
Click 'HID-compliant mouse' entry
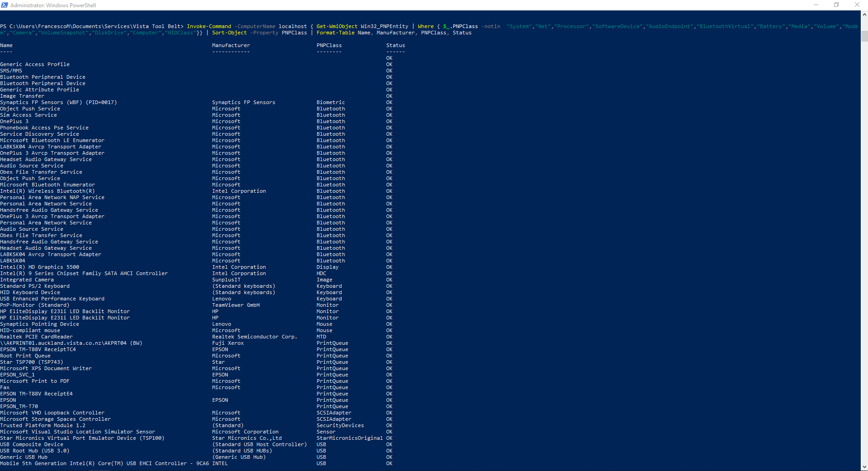pos(30,330)
